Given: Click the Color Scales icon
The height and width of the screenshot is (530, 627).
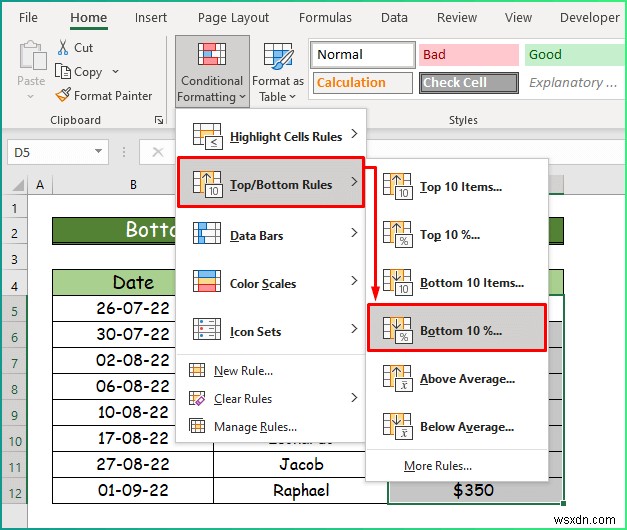Looking at the screenshot, I should click(207, 281).
